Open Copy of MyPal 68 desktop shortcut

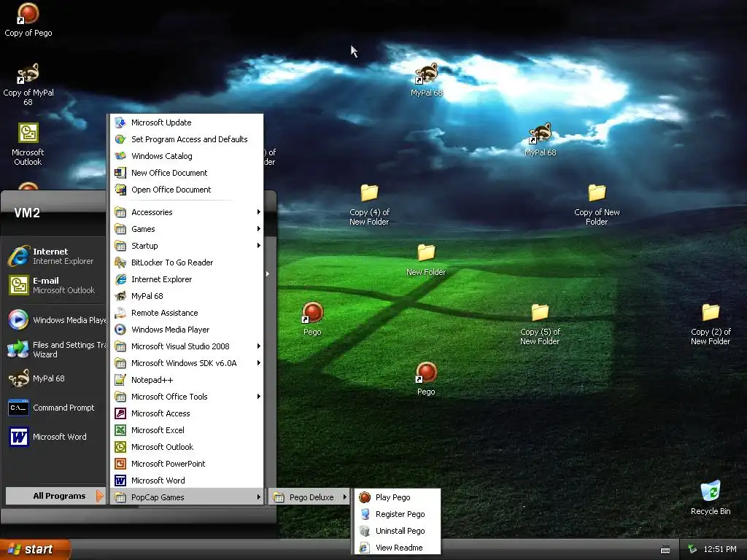(x=28, y=85)
